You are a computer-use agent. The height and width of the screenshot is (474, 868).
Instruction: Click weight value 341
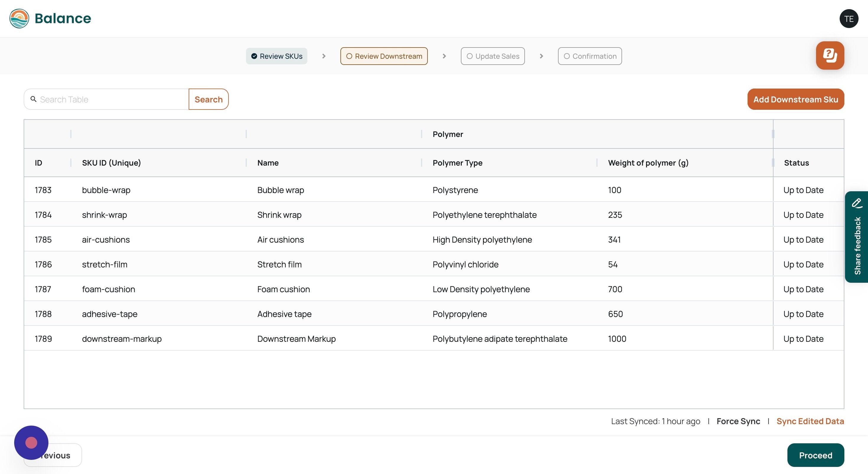coord(614,240)
